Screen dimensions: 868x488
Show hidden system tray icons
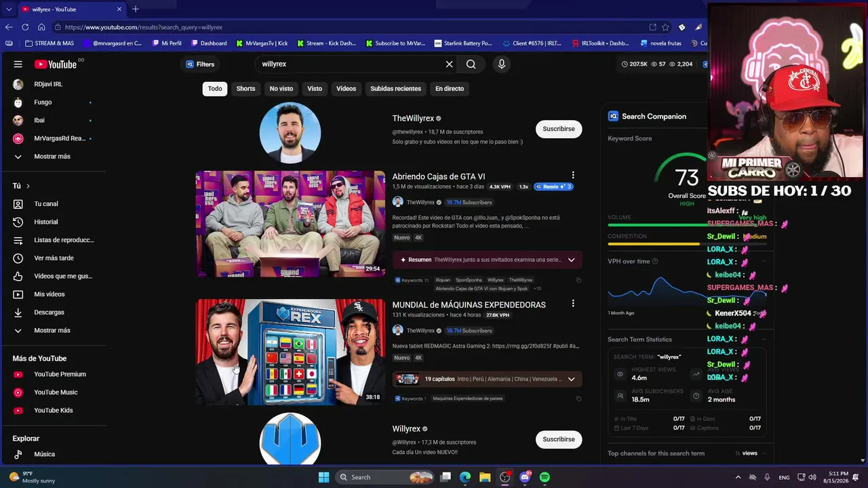(x=738, y=477)
